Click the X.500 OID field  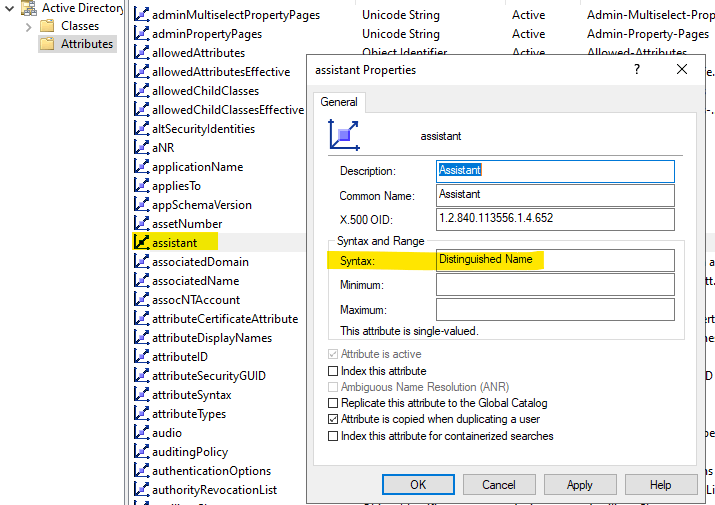(x=555, y=219)
